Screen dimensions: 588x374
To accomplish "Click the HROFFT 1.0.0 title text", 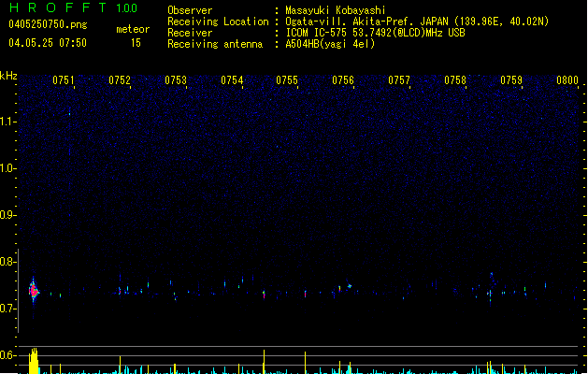I will click(x=73, y=7).
